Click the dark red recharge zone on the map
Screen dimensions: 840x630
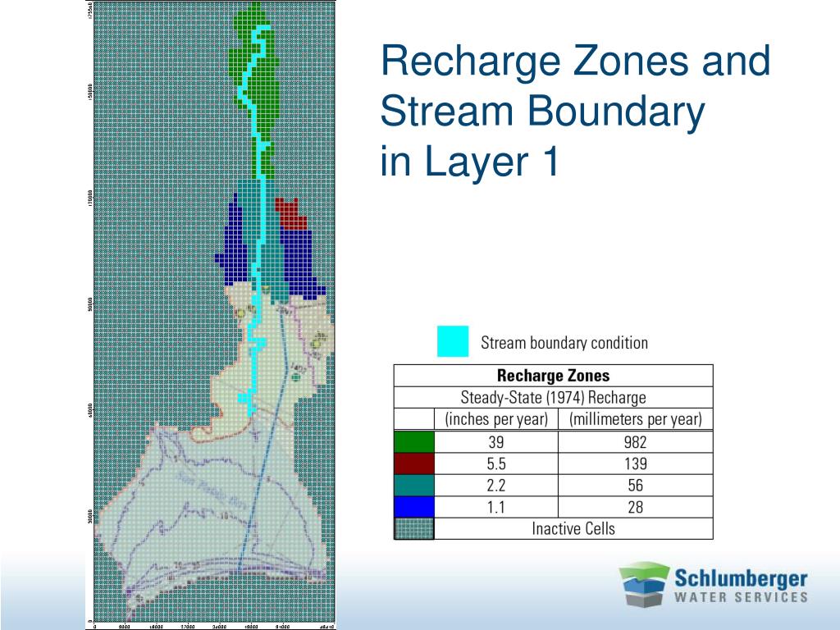(290, 213)
